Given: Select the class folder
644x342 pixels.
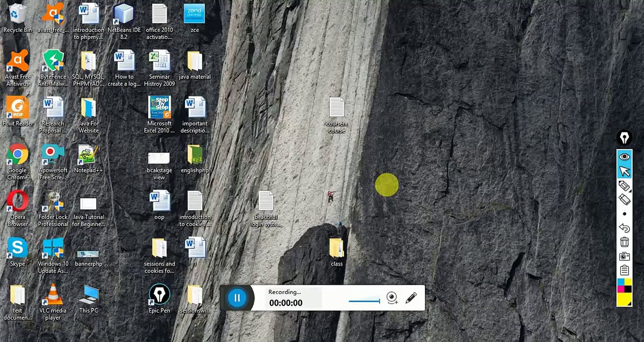Looking at the screenshot, I should [x=336, y=253].
